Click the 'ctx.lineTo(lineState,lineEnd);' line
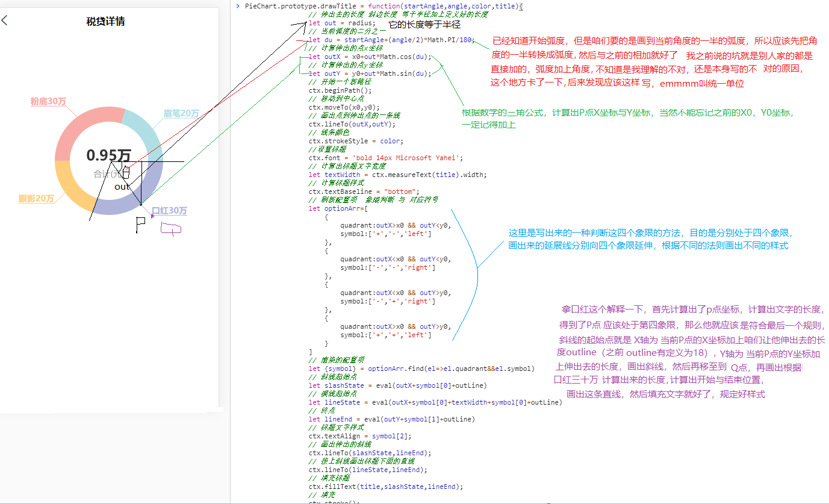 [368, 470]
